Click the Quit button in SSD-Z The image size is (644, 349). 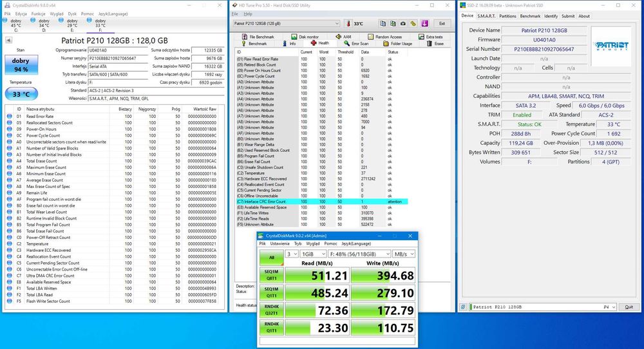[629, 307]
